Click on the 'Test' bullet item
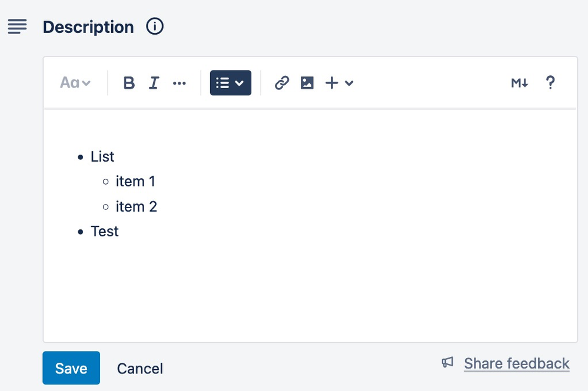 tap(105, 232)
